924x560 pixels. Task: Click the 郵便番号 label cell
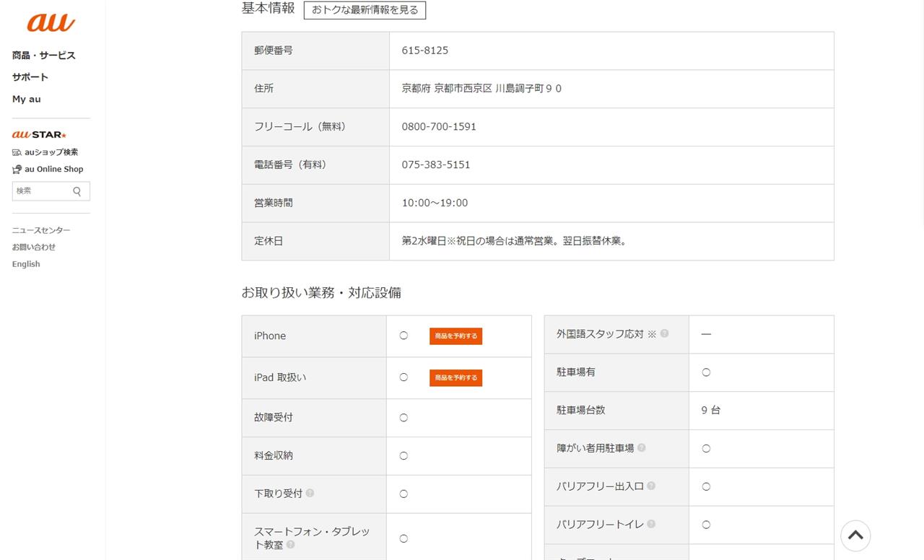click(x=315, y=51)
